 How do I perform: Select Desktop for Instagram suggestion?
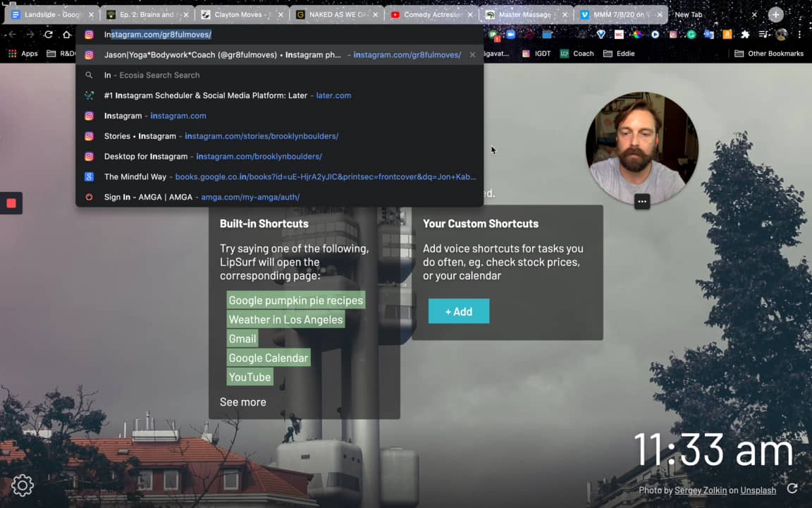point(280,156)
